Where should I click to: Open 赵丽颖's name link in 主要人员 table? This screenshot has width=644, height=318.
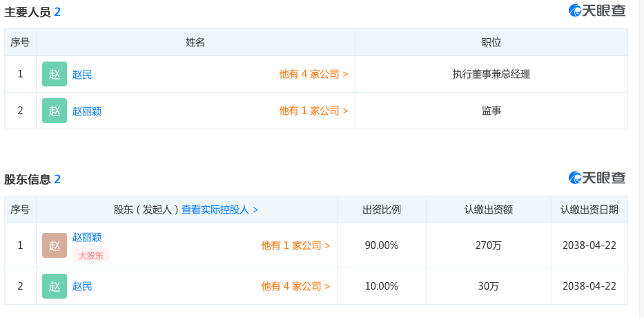87,111
